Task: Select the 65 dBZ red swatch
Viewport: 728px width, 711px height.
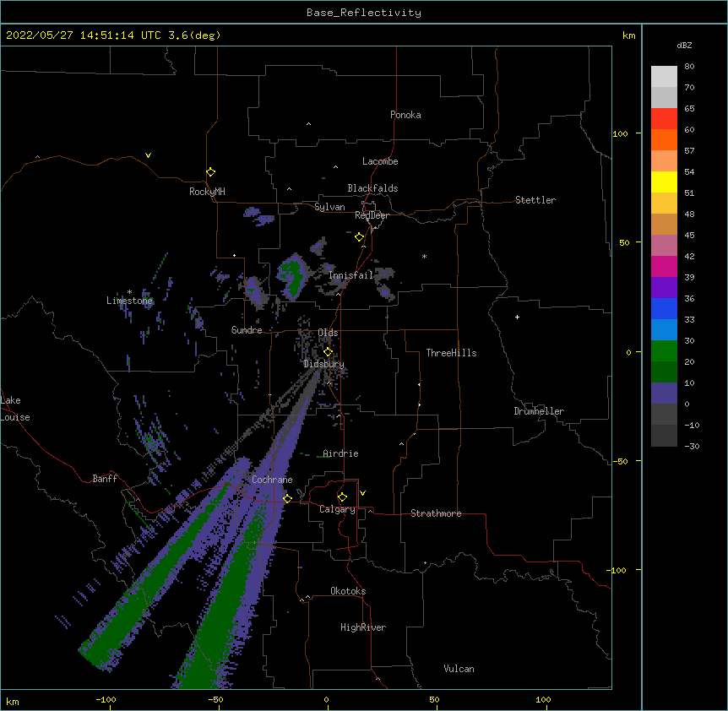Action: click(664, 119)
